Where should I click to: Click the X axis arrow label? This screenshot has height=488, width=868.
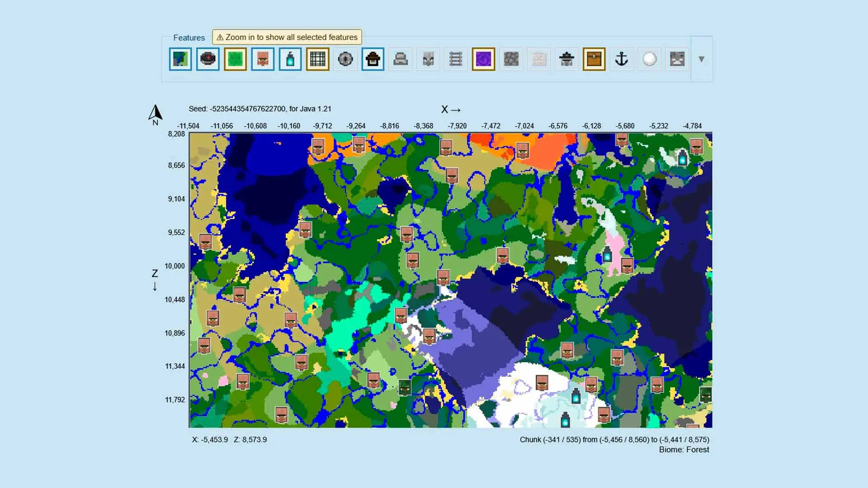coord(451,110)
